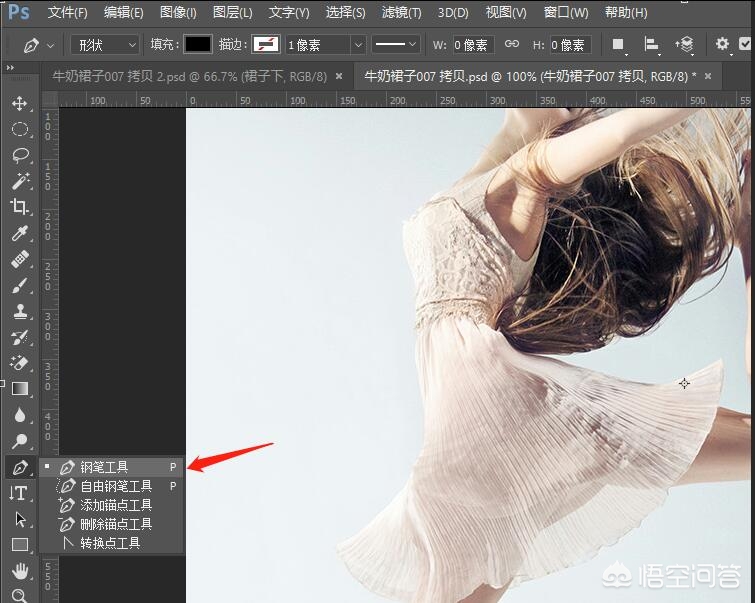This screenshot has width=755, height=603.
Task: Open the 滤镜(T) menu
Action: click(401, 12)
